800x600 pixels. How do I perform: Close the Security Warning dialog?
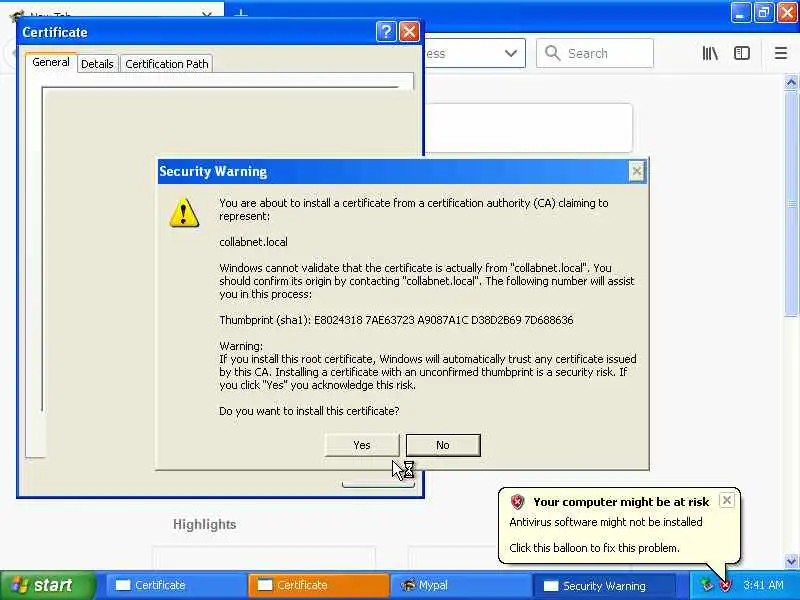[x=636, y=171]
